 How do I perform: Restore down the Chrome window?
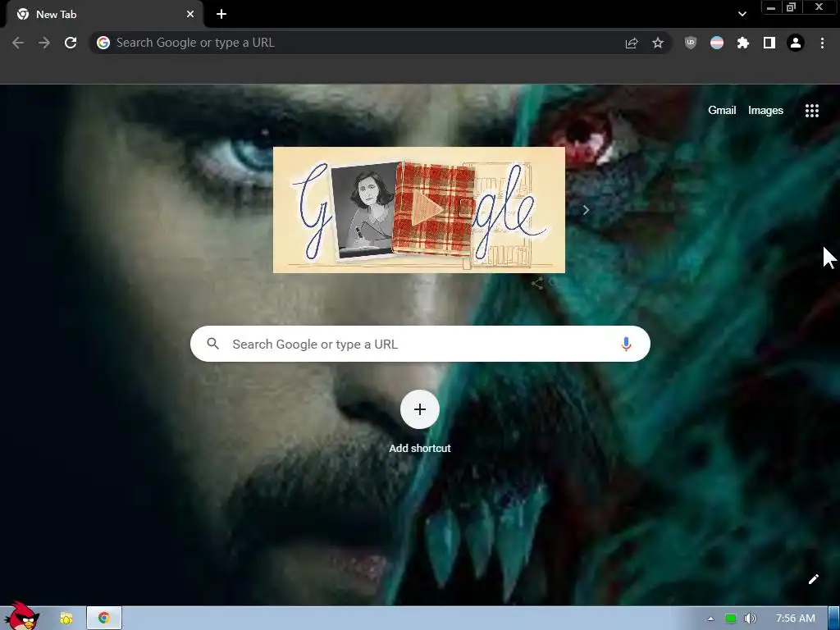[791, 7]
